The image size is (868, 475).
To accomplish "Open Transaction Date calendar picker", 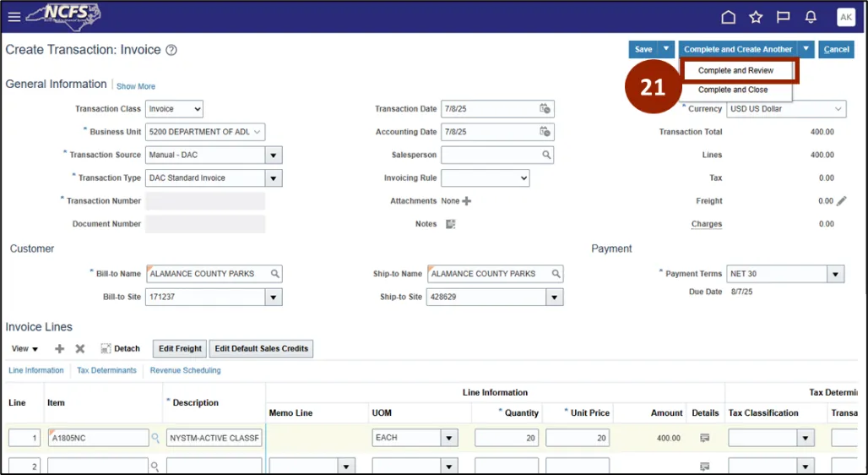I will click(x=545, y=109).
